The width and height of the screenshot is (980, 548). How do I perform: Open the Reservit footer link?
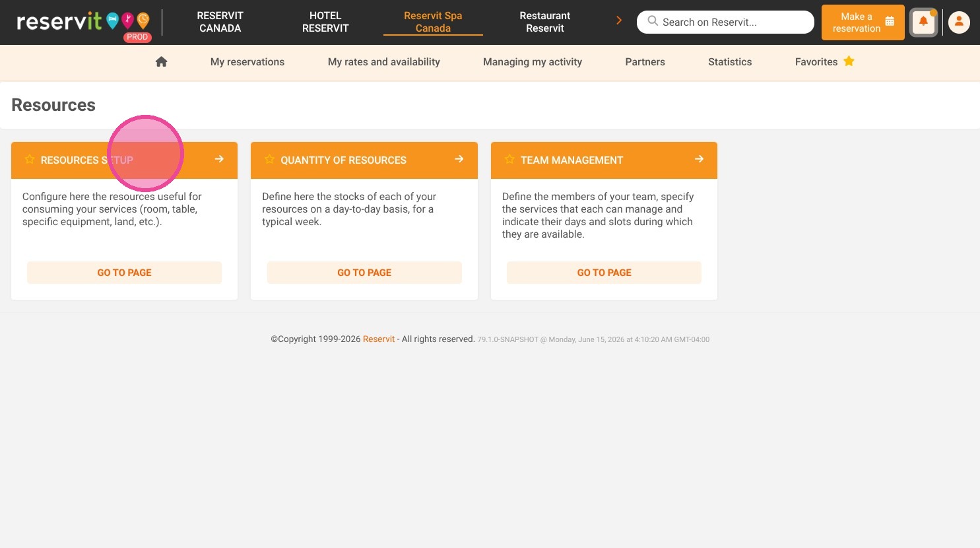click(x=379, y=339)
